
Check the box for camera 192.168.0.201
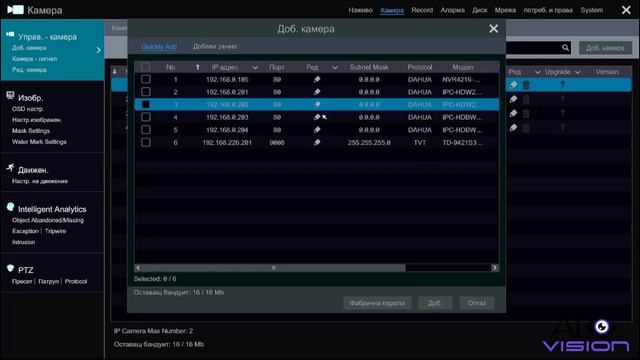(x=145, y=92)
